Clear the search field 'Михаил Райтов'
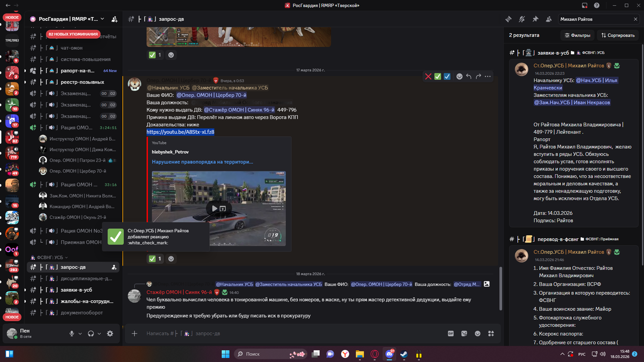This screenshot has width=644, height=362. pyautogui.click(x=635, y=19)
